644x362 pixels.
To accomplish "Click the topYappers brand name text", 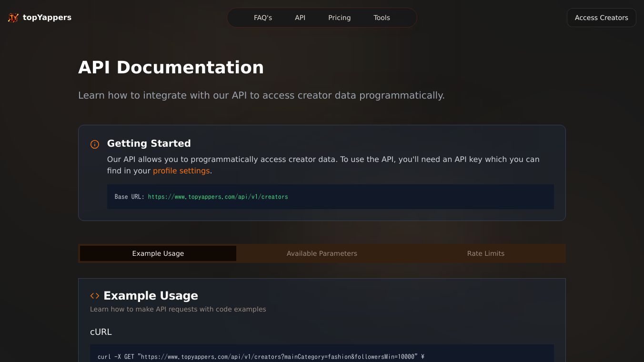I will [47, 18].
